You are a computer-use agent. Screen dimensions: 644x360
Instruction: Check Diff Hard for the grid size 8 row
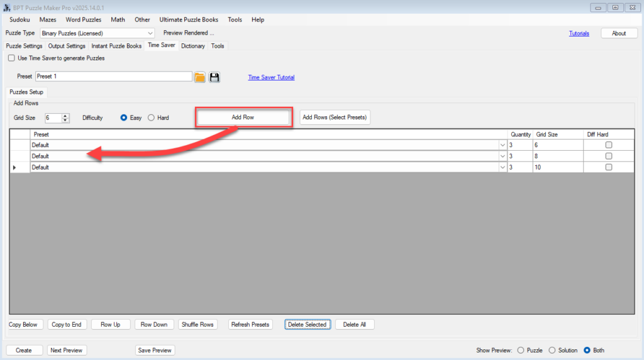click(608, 156)
